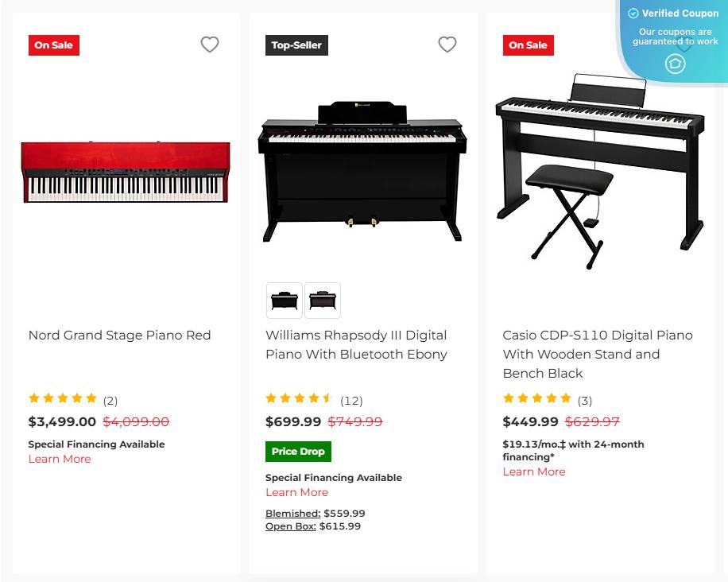The image size is (728, 582).
Task: Click Learn More below Casio 24-month financing
Action: pos(534,471)
